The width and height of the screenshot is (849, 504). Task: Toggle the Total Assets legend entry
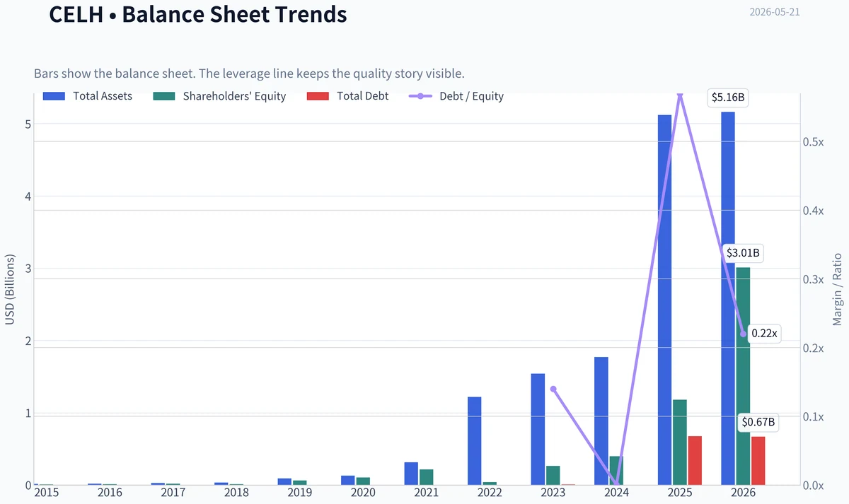point(87,96)
